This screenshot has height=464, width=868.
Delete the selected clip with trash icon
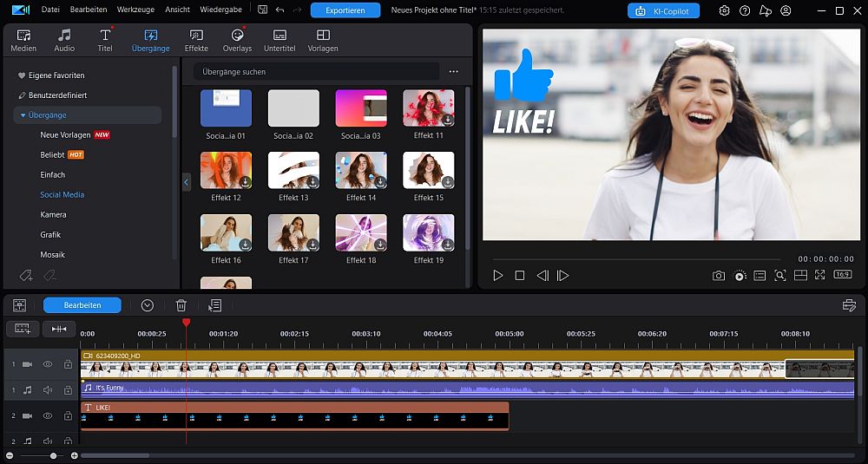181,305
